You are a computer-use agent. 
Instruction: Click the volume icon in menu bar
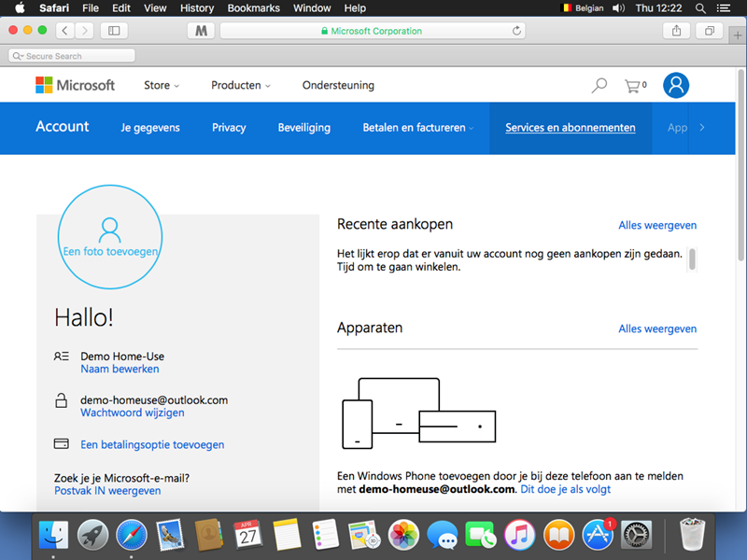618,8
